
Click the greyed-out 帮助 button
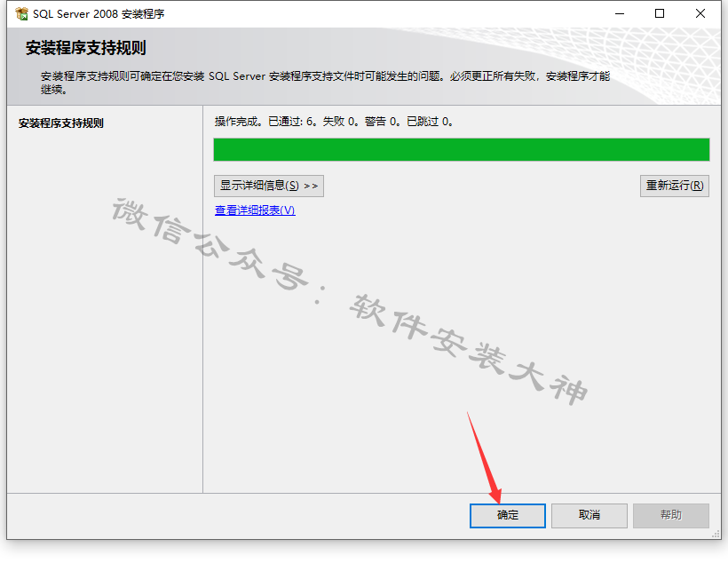[x=671, y=515]
